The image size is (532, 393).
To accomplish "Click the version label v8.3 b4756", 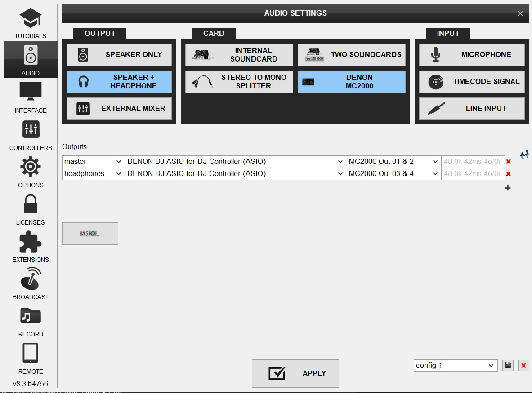I will click(31, 384).
